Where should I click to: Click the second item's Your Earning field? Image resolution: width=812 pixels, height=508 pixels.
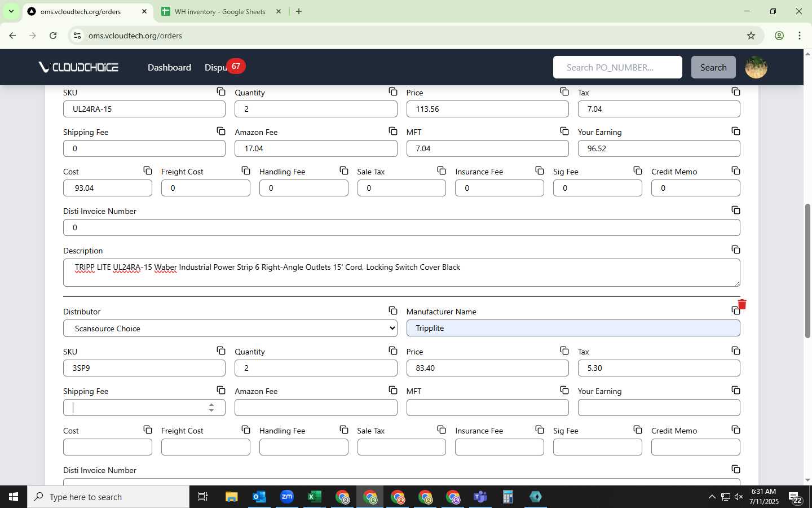click(x=659, y=408)
